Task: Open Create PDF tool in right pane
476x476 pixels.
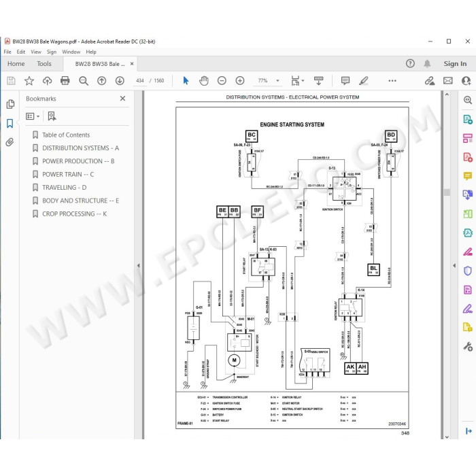Action: tap(468, 157)
